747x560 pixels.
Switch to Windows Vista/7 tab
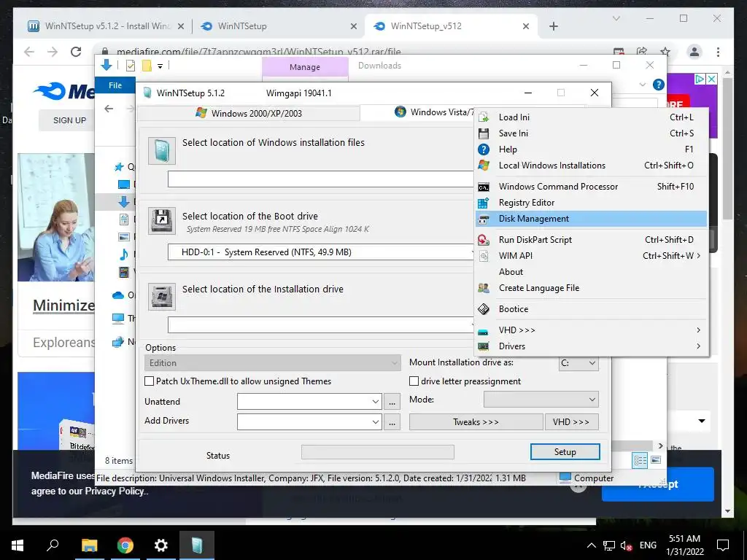[417, 112]
